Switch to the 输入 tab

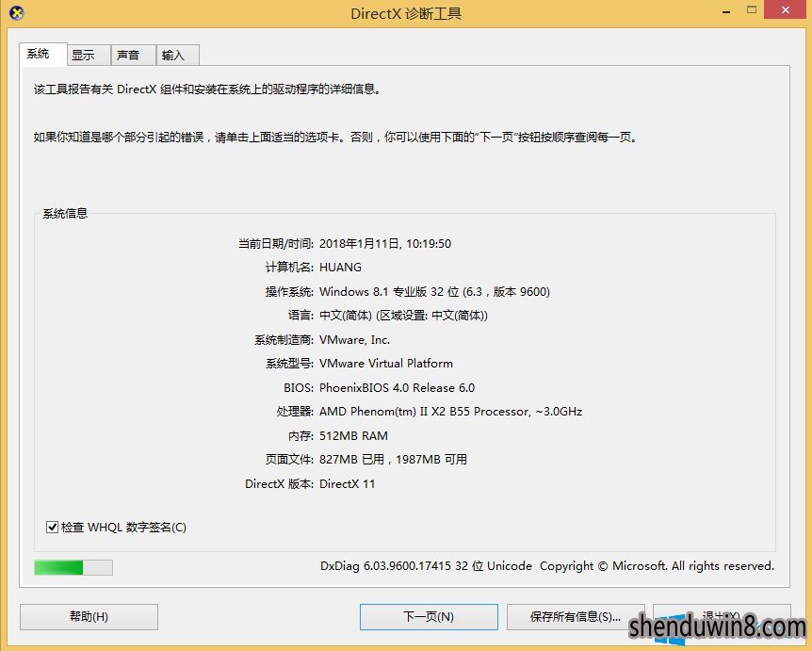point(178,55)
